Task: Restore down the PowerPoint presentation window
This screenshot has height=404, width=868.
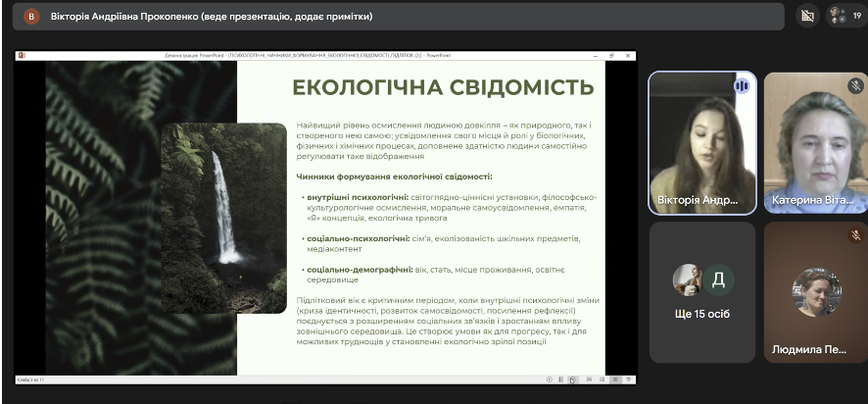Action: pos(611,56)
